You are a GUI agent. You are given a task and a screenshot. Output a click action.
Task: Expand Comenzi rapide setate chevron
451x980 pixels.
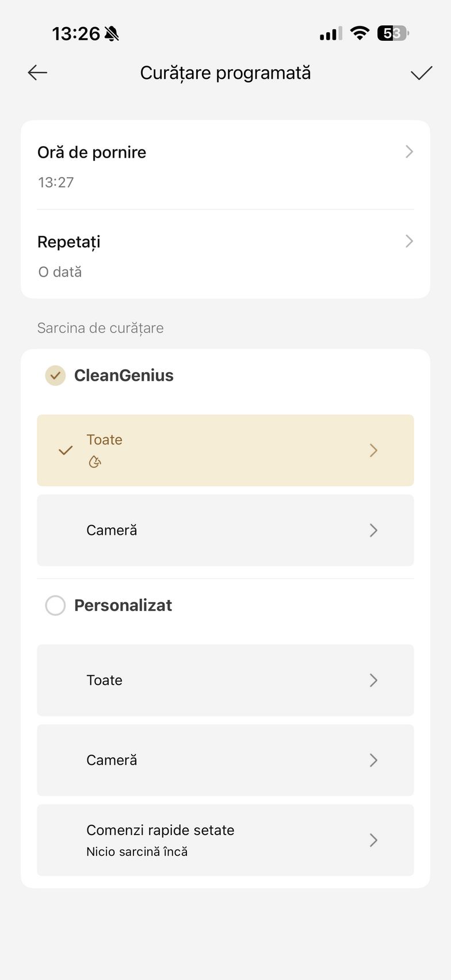(x=373, y=840)
